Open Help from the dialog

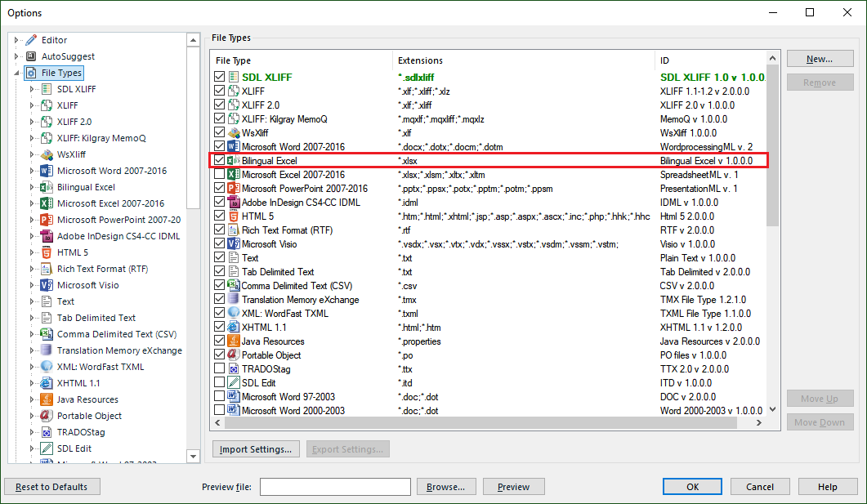pos(827,487)
